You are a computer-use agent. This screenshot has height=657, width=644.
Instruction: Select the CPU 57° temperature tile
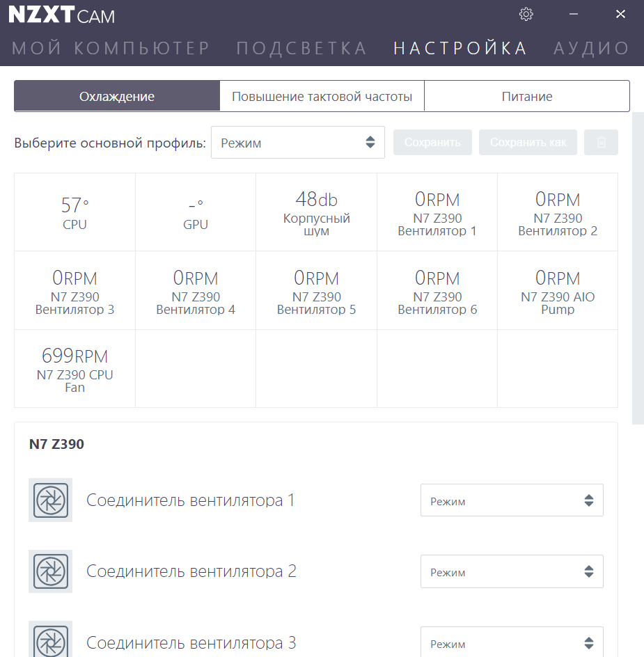(x=74, y=212)
